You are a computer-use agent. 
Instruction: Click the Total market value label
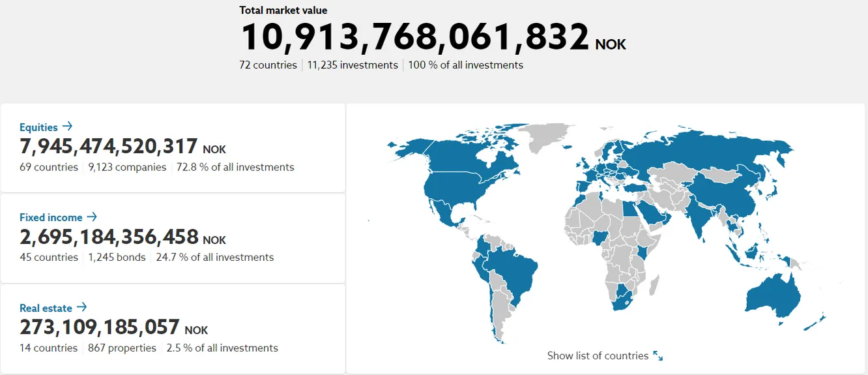(x=283, y=10)
